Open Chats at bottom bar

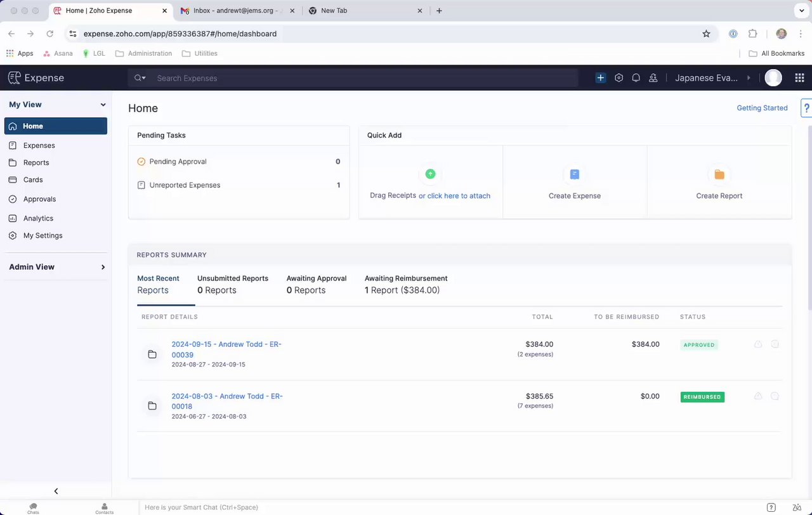33,508
